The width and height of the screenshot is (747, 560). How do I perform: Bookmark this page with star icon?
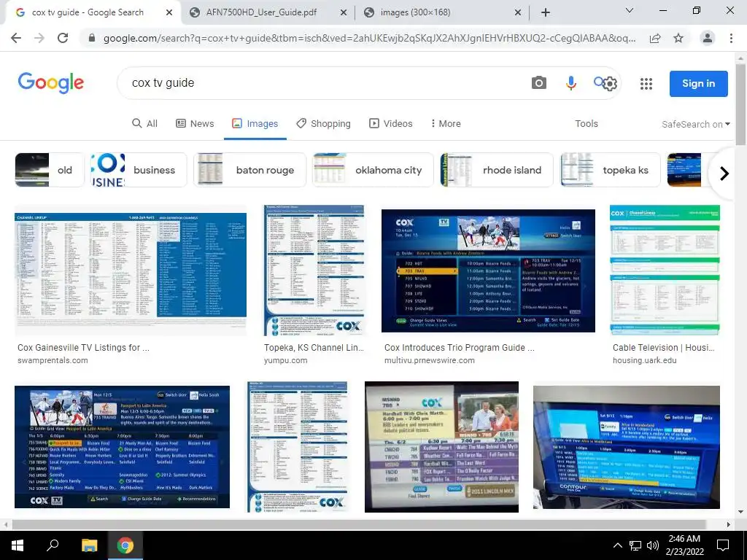click(x=678, y=38)
